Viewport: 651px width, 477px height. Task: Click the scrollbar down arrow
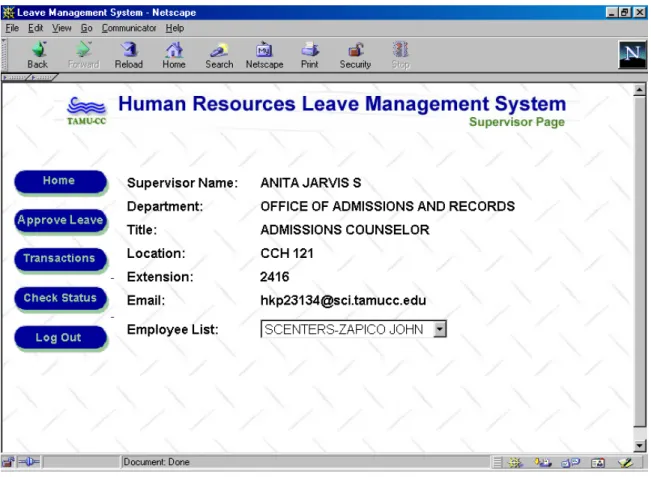(639, 446)
